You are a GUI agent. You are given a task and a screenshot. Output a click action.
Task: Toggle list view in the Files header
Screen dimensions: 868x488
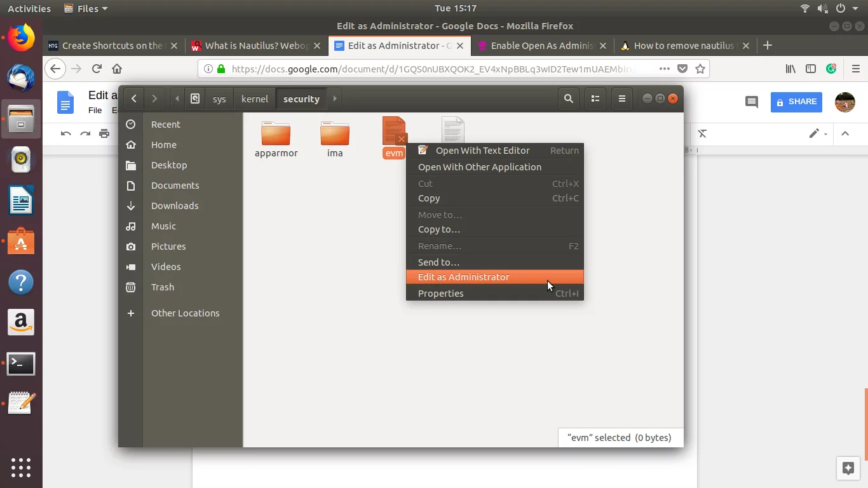tap(595, 98)
